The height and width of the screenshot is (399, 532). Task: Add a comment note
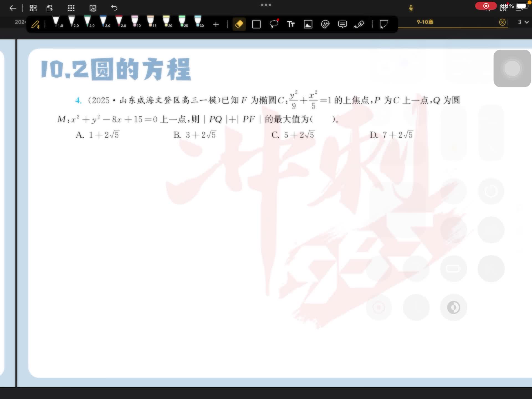click(x=342, y=24)
